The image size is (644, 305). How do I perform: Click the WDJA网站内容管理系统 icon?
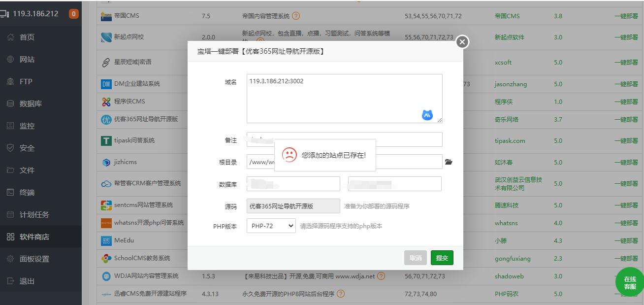coord(106,276)
